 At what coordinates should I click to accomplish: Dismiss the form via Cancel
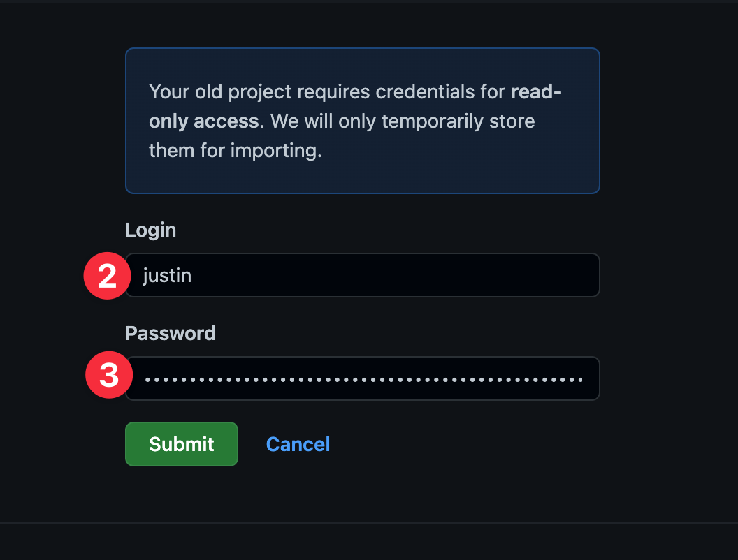click(298, 444)
